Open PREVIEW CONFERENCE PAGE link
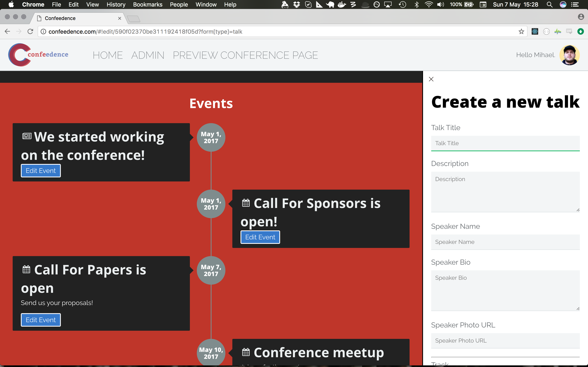The height and width of the screenshot is (367, 588). click(x=245, y=55)
